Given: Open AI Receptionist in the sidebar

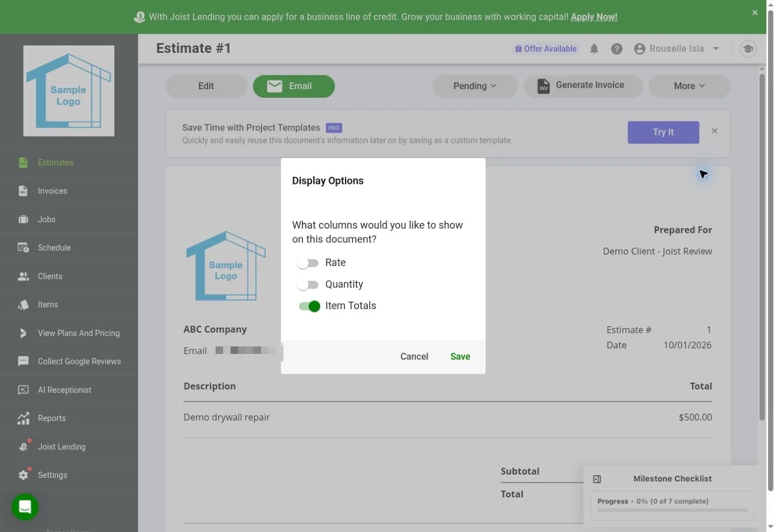Looking at the screenshot, I should point(69,390).
